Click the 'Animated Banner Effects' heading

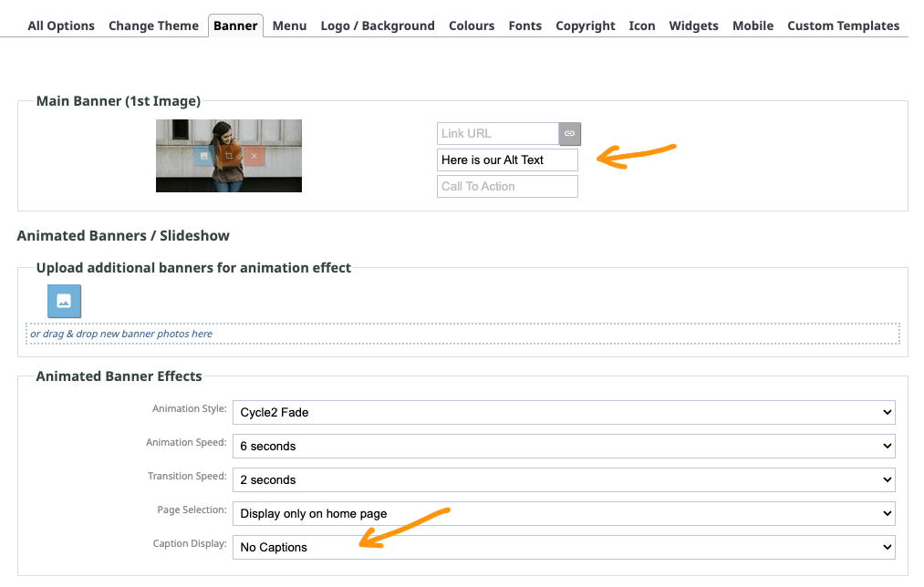119,376
